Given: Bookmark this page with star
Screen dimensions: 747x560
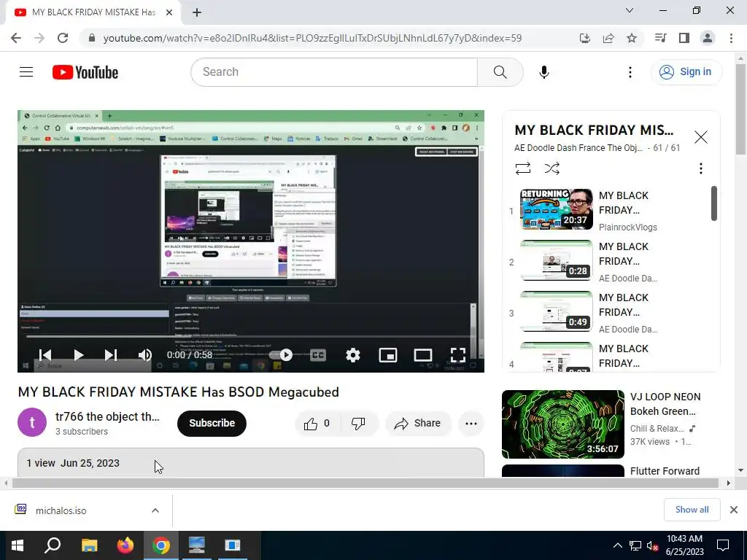Looking at the screenshot, I should 632,38.
